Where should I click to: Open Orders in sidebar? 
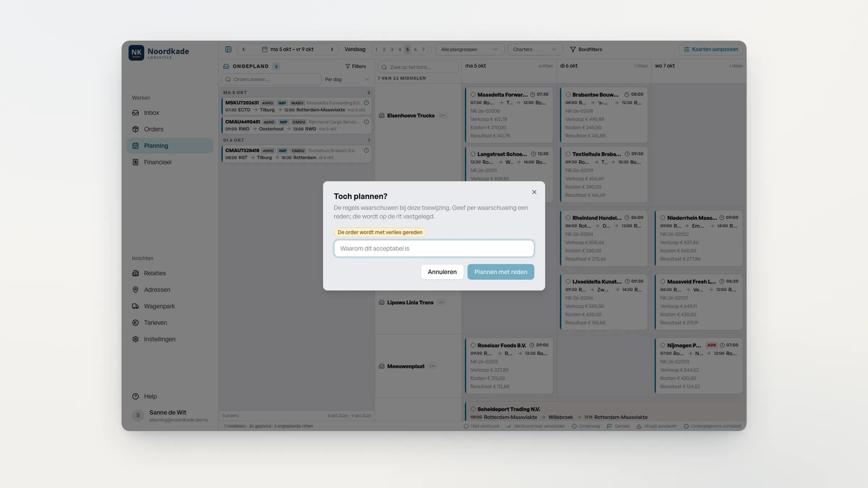point(170,129)
